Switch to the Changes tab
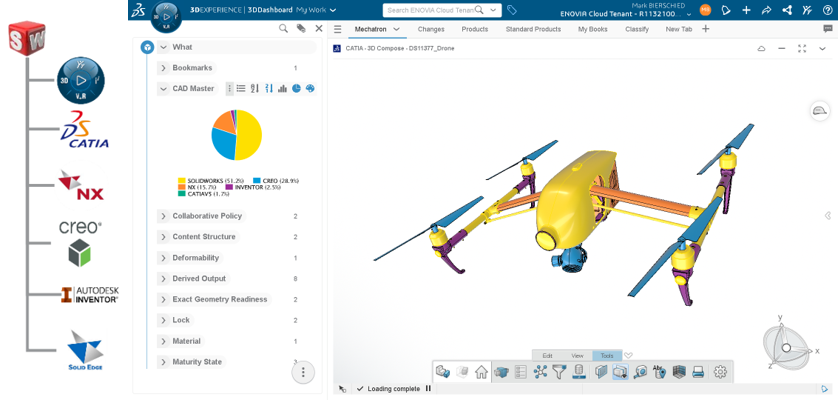This screenshot has width=838, height=400. 431,29
